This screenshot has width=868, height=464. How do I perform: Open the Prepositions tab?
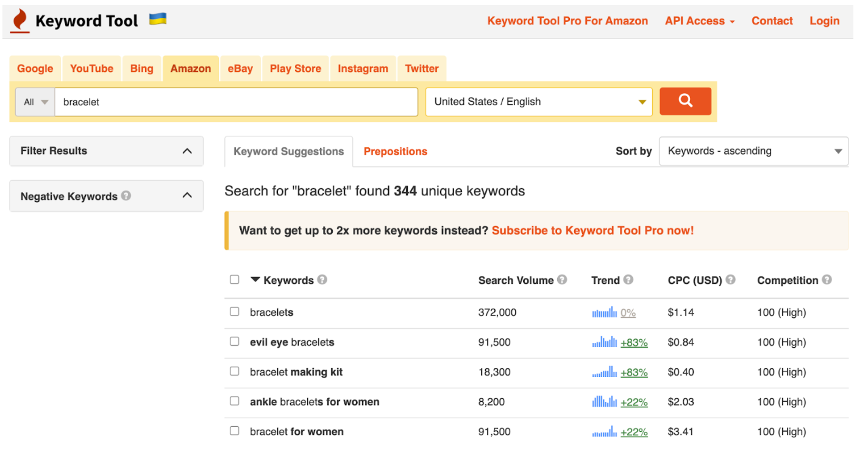pyautogui.click(x=396, y=152)
